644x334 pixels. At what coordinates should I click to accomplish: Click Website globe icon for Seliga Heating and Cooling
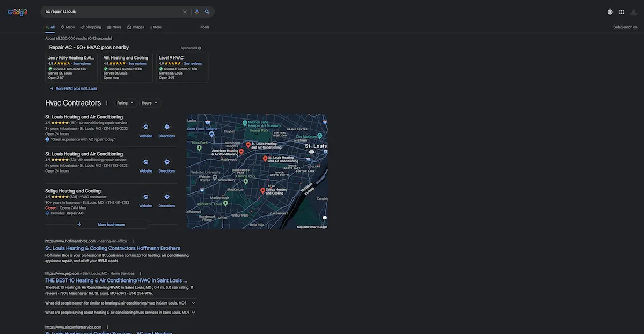pyautogui.click(x=145, y=197)
